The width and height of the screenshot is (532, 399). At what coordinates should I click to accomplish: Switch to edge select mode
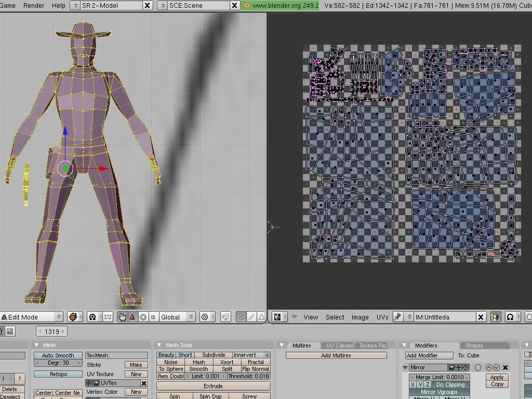(x=251, y=317)
